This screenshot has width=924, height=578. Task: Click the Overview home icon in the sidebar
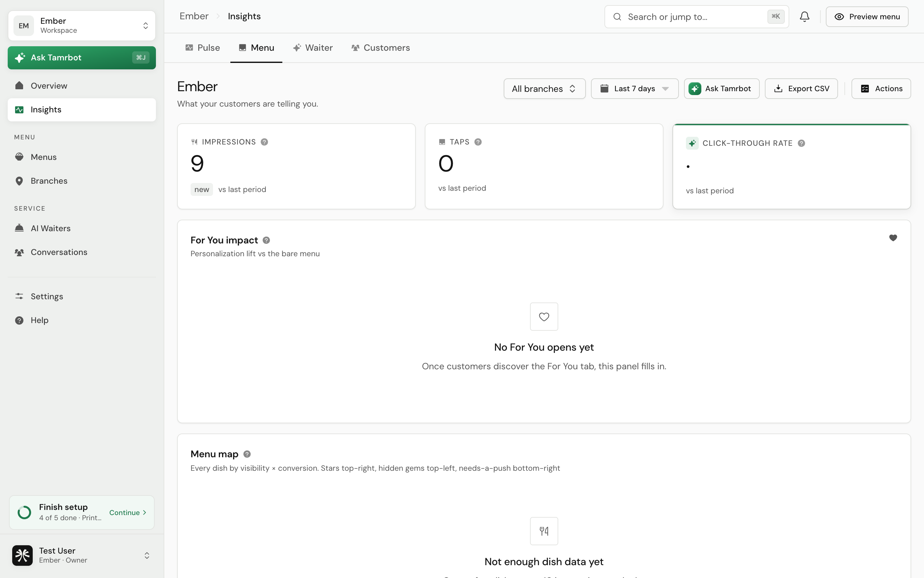point(19,86)
